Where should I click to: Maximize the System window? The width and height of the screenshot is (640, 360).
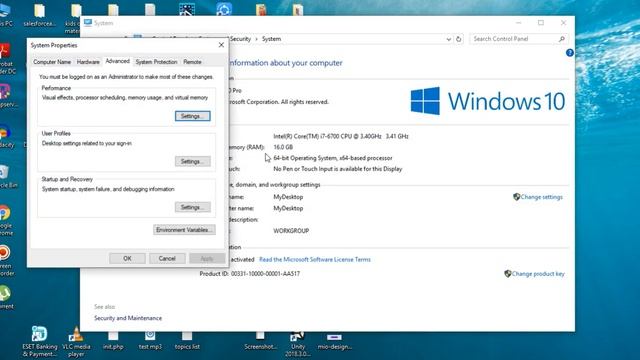[x=541, y=23]
